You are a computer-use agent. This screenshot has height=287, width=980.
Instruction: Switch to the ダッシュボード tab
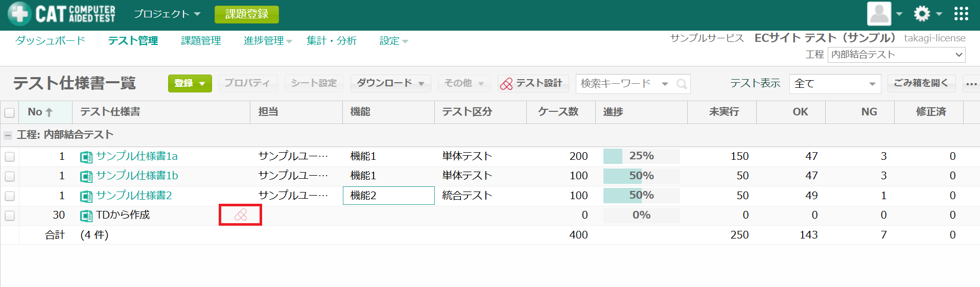50,41
